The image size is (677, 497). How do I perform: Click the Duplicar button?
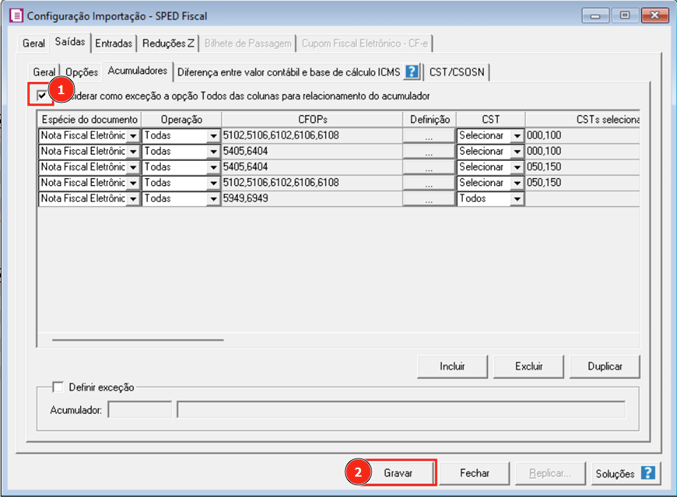[x=605, y=366]
